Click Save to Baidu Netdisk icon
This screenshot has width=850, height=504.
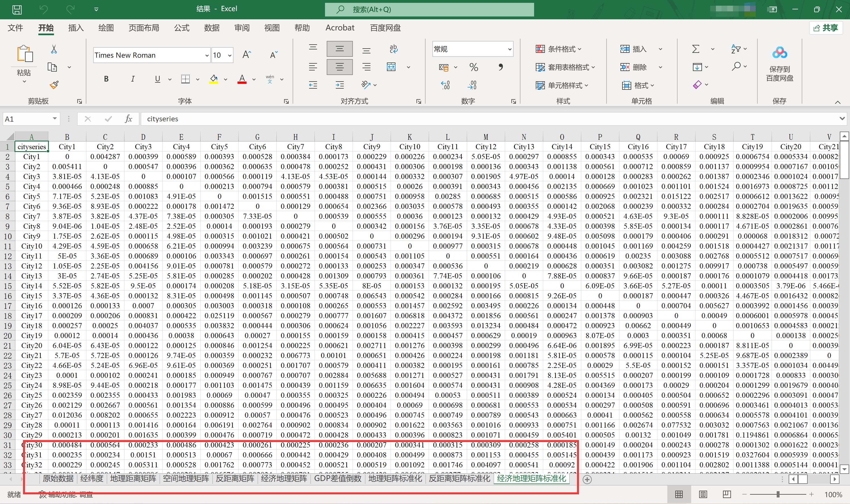pos(780,53)
